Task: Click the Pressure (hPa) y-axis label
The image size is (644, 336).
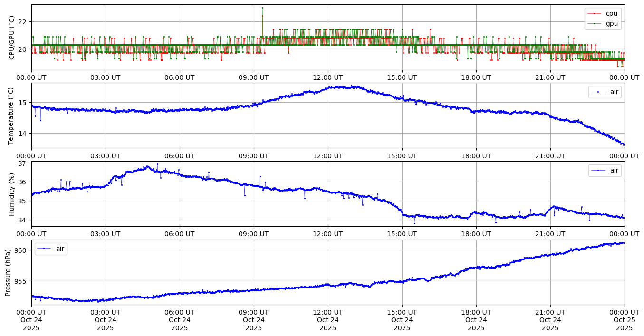Action: point(8,272)
